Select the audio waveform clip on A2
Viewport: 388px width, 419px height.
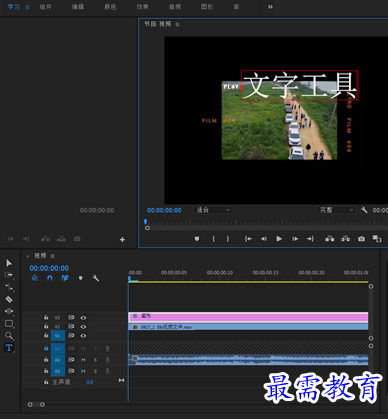pyautogui.click(x=248, y=360)
